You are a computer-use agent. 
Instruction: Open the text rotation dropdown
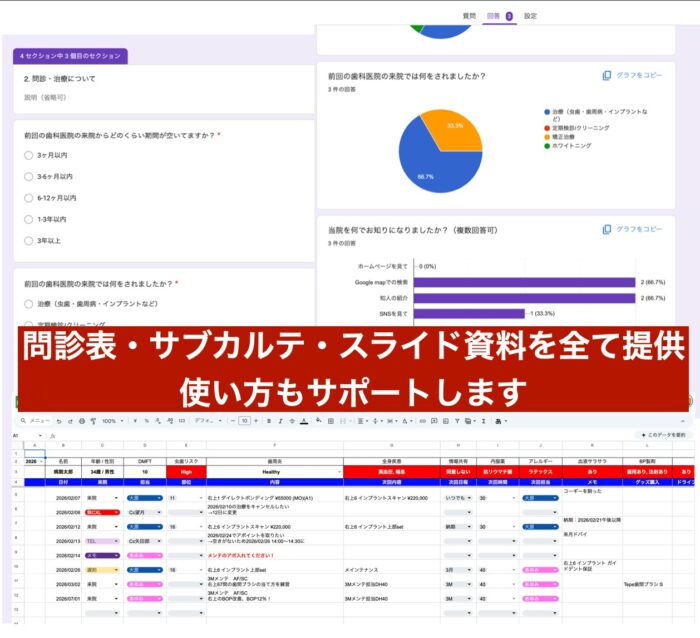click(407, 421)
